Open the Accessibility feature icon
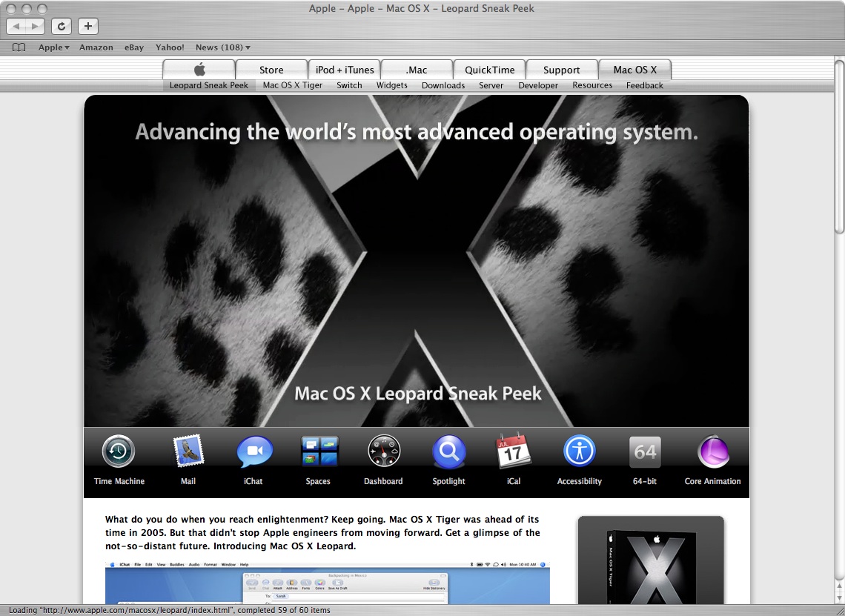The image size is (845, 616). (580, 451)
